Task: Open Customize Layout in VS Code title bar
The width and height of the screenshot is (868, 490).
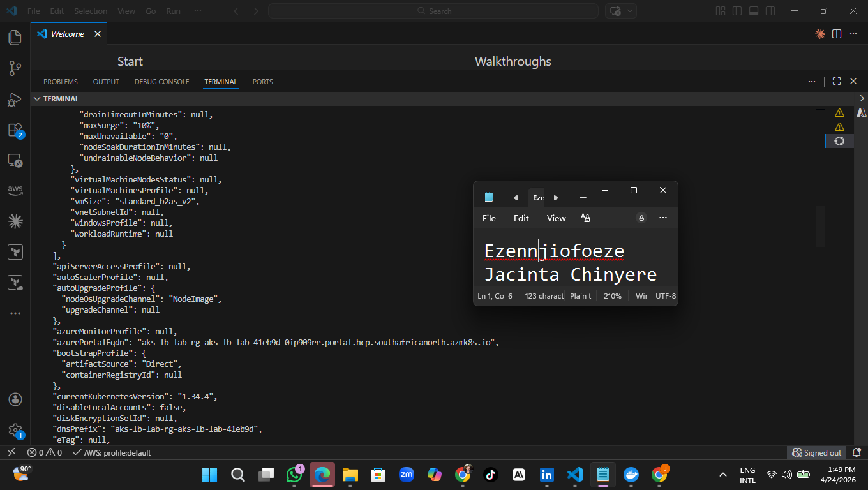Action: click(x=721, y=11)
